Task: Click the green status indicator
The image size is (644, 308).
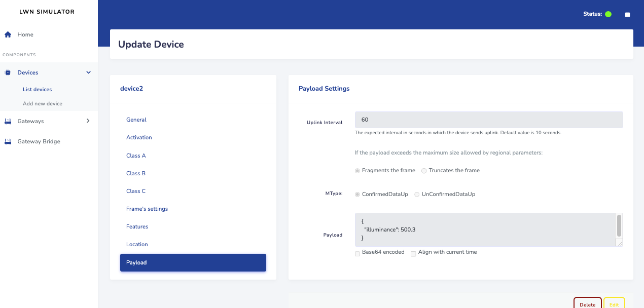Action: (x=608, y=14)
